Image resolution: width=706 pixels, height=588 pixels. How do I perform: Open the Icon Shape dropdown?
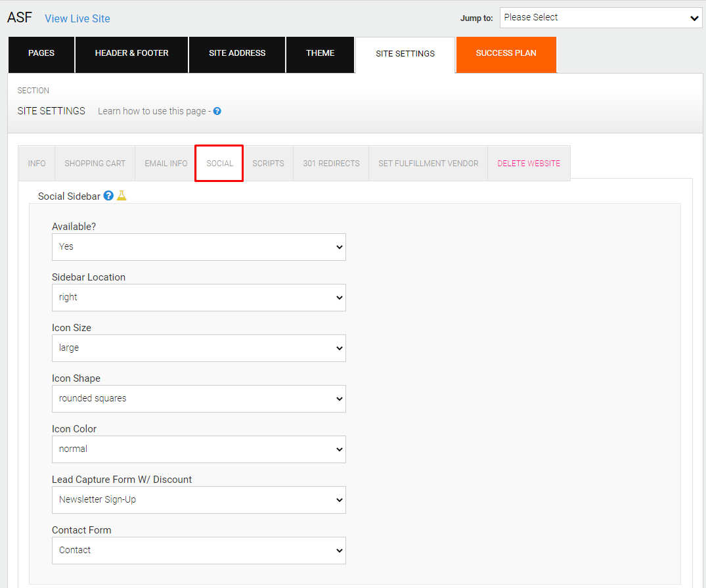[198, 399]
